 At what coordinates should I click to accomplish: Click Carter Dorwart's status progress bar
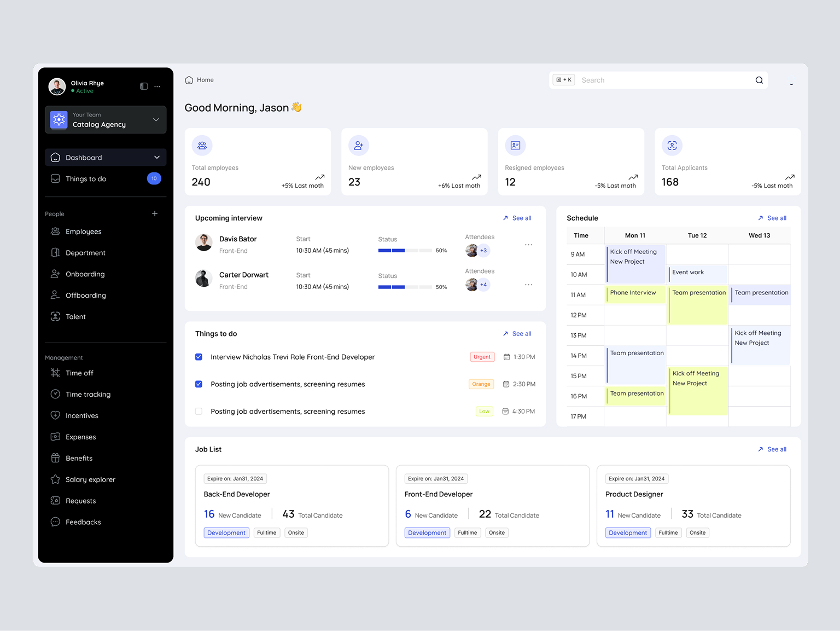[x=405, y=286]
